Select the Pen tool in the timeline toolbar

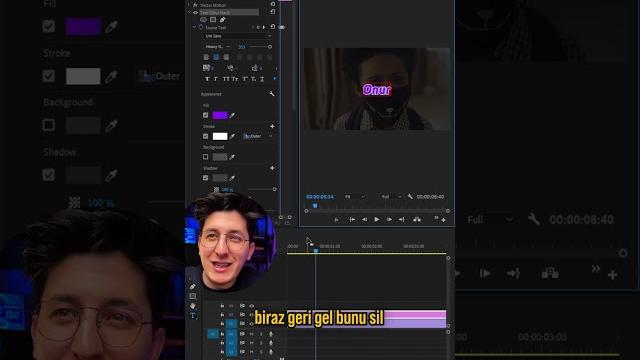[x=193, y=287]
